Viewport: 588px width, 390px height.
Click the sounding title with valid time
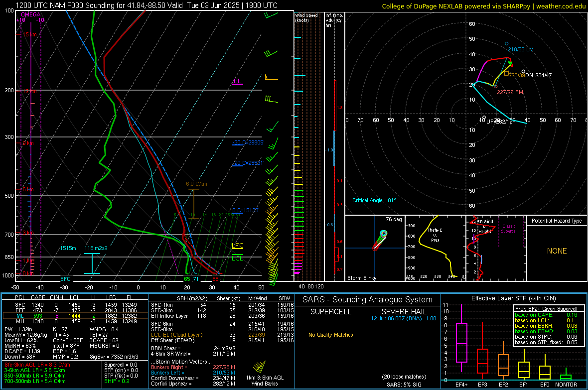point(147,5)
